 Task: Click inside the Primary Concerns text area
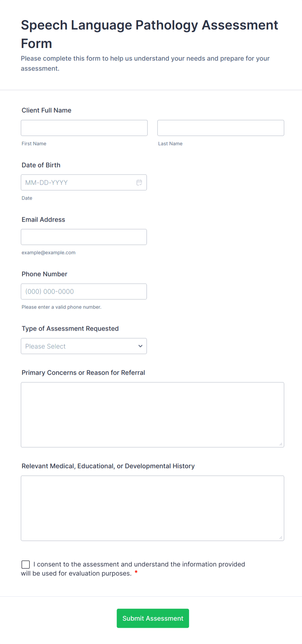pyautogui.click(x=152, y=414)
